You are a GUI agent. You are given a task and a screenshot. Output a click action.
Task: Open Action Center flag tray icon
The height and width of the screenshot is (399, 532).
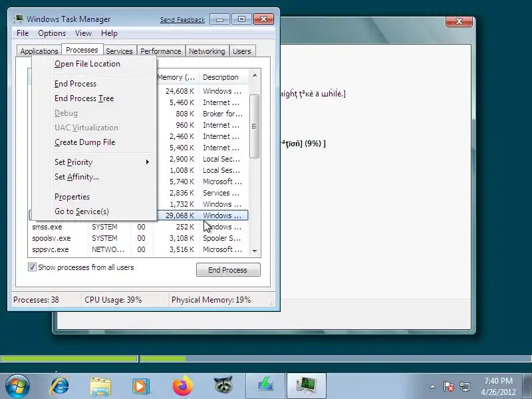point(448,386)
